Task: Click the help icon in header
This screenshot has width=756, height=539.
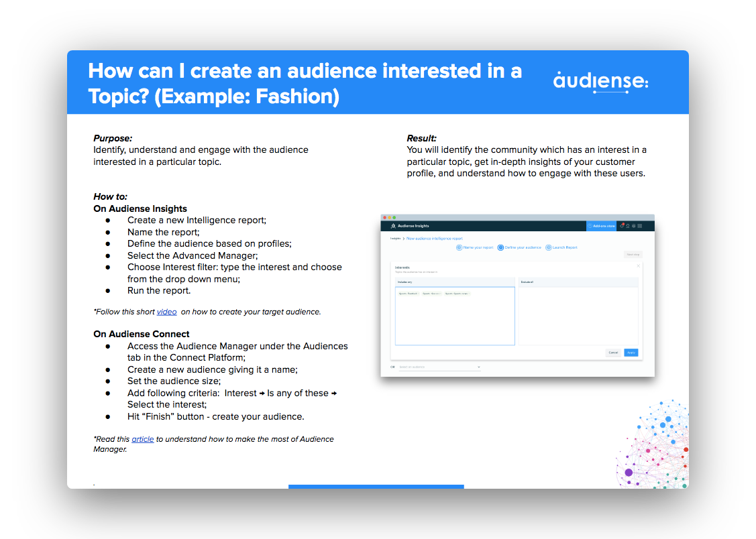Action: coord(633,226)
